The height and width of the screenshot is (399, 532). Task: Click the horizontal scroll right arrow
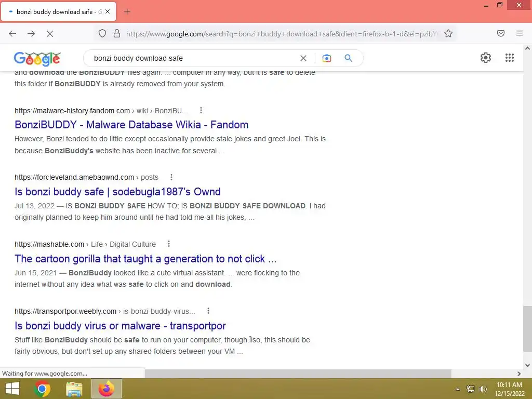pyautogui.click(x=519, y=374)
